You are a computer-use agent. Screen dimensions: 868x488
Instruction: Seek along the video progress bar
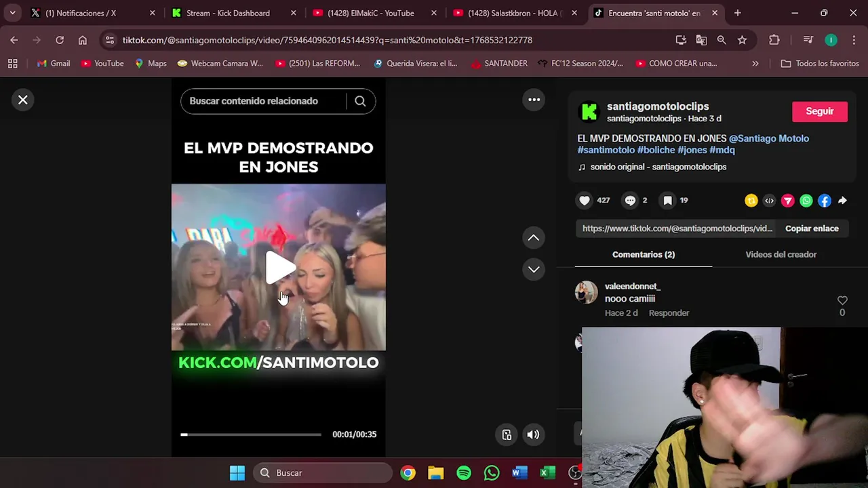click(251, 434)
